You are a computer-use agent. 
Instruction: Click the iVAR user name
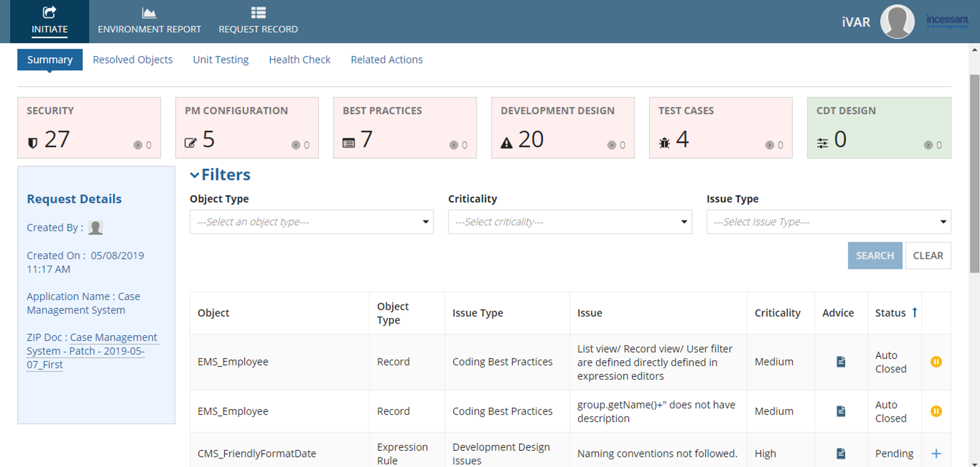tap(856, 22)
